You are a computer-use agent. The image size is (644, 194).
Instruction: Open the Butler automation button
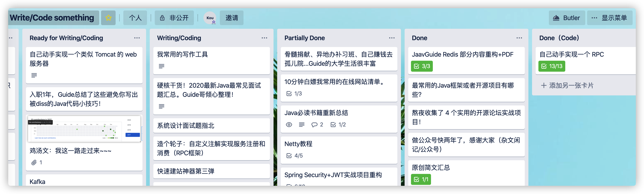(x=566, y=18)
